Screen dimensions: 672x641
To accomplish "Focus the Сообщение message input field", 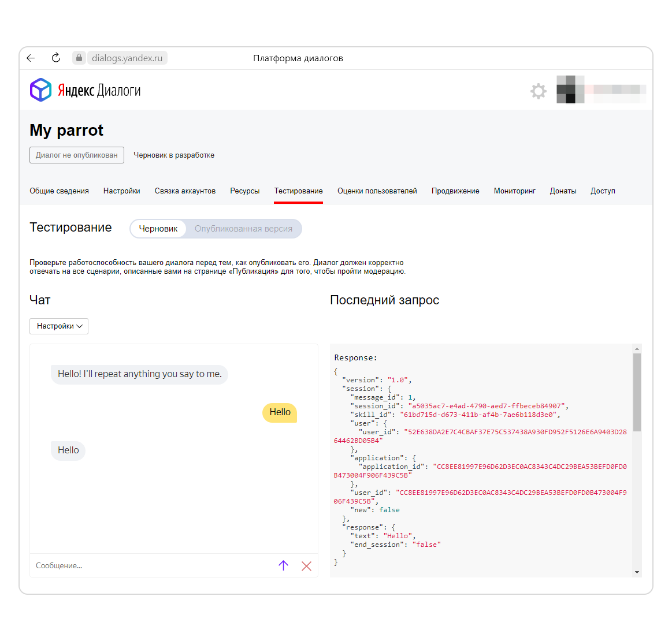I will click(152, 565).
